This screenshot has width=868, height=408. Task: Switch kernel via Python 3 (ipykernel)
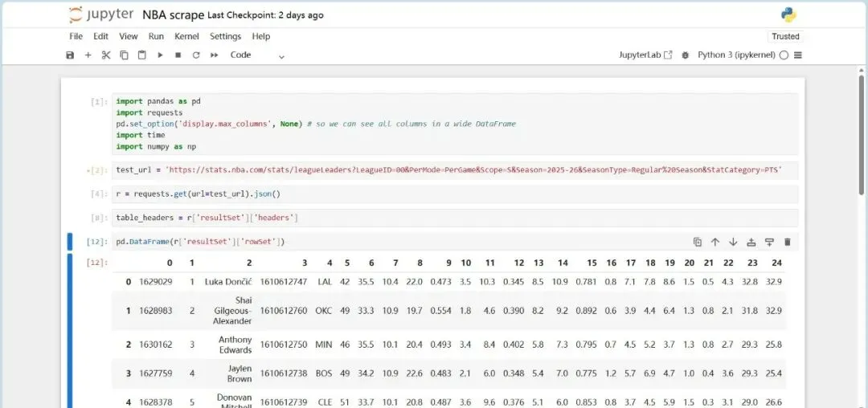click(736, 55)
